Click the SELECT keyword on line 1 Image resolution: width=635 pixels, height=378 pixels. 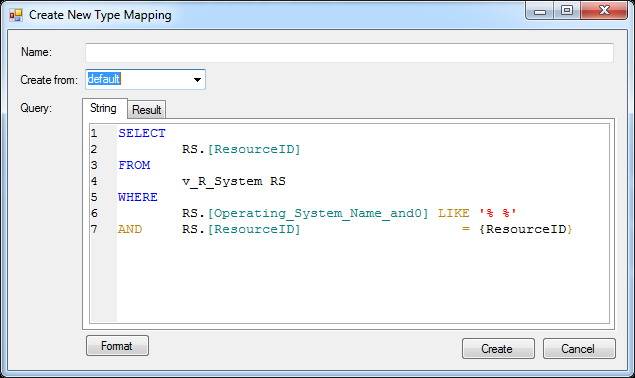(142, 133)
